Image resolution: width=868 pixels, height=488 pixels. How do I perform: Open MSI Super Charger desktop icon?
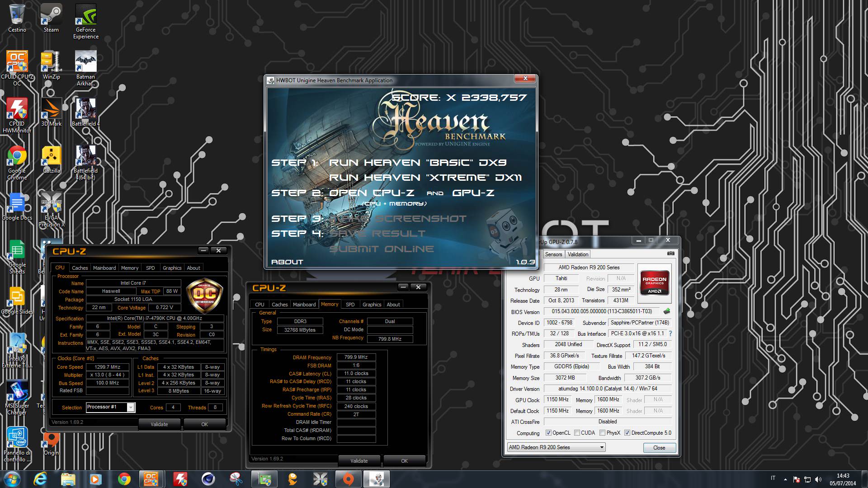coord(17,398)
